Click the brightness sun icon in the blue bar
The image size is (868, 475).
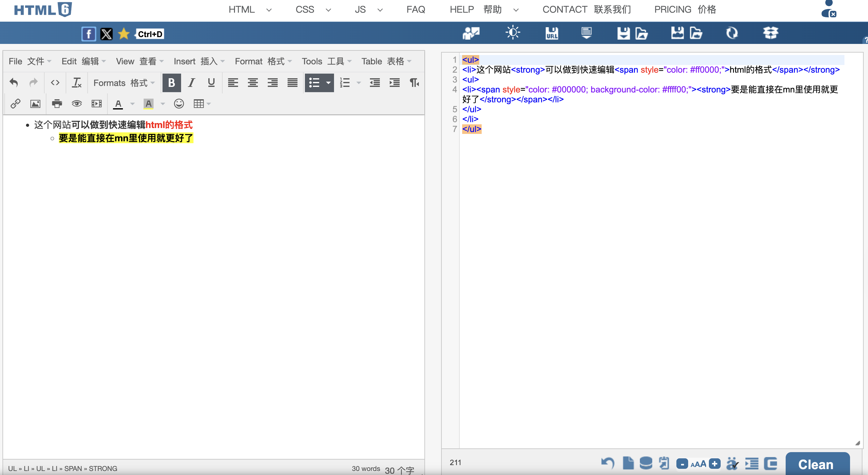[513, 33]
